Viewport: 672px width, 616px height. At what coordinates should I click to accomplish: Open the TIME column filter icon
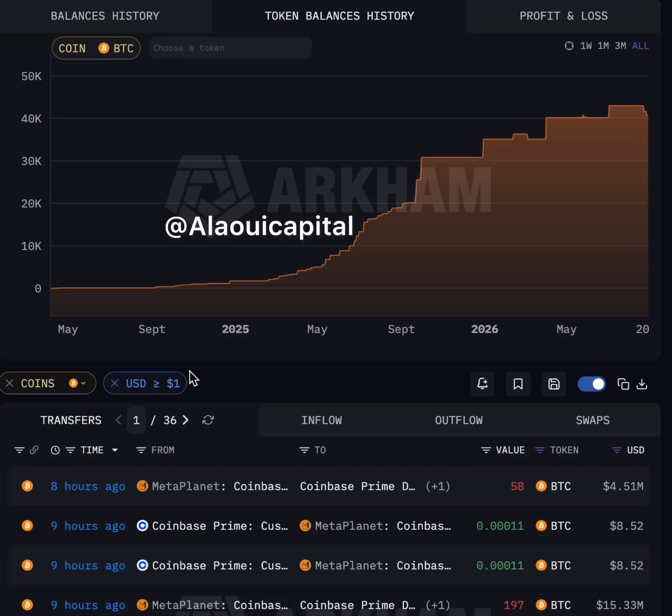(70, 450)
